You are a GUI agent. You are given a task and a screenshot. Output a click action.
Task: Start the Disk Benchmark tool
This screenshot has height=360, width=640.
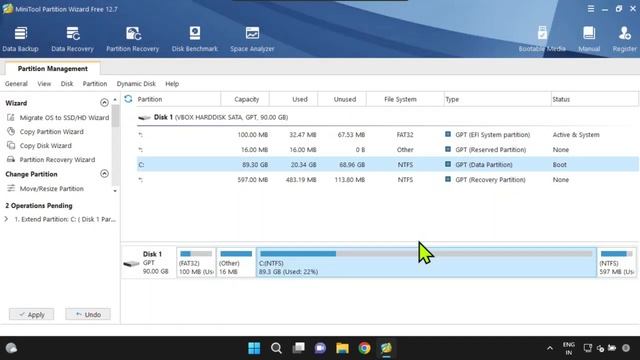(x=195, y=39)
